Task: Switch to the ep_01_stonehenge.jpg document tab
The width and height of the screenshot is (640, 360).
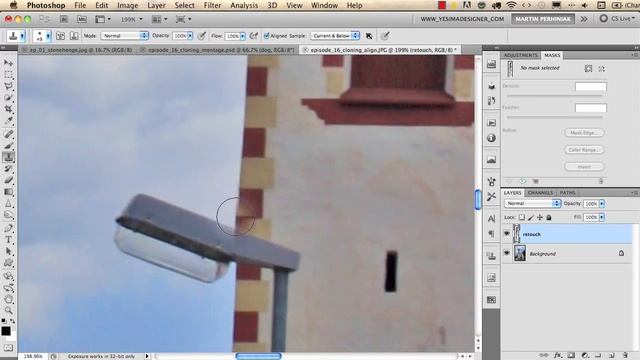Action: (77, 50)
